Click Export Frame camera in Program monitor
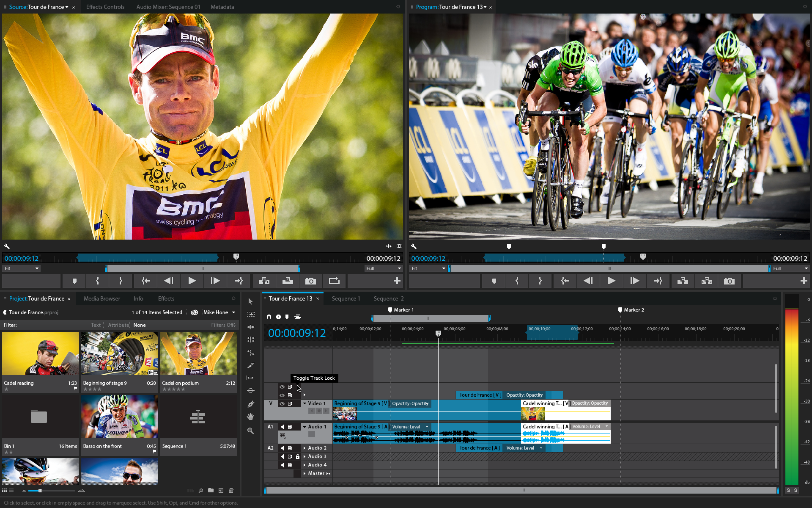Screen dimensions: 812x508 (x=729, y=281)
